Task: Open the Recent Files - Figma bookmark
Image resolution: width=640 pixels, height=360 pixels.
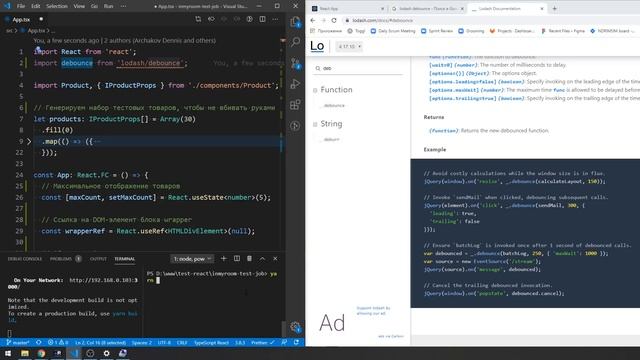Action: tap(563, 31)
